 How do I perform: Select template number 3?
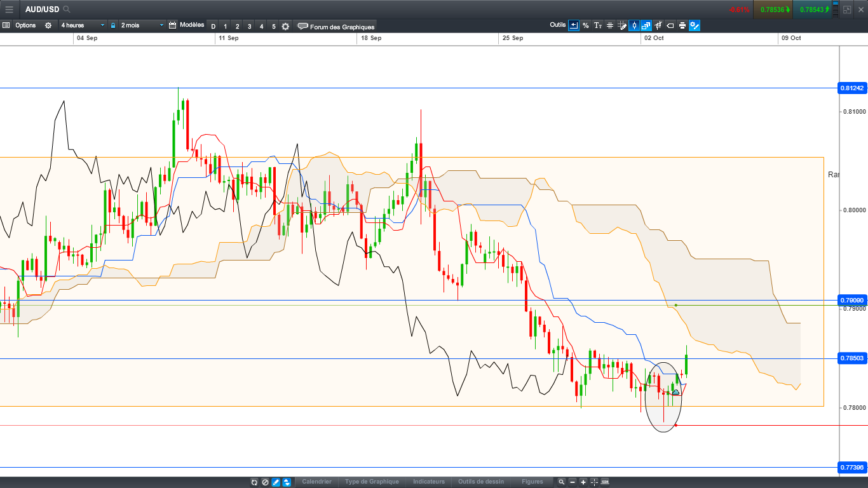[249, 26]
